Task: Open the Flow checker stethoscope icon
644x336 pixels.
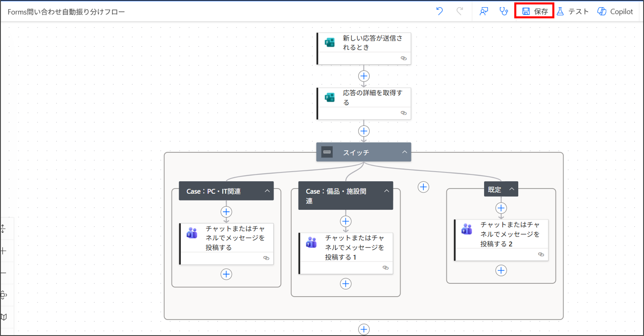Action: (x=504, y=11)
